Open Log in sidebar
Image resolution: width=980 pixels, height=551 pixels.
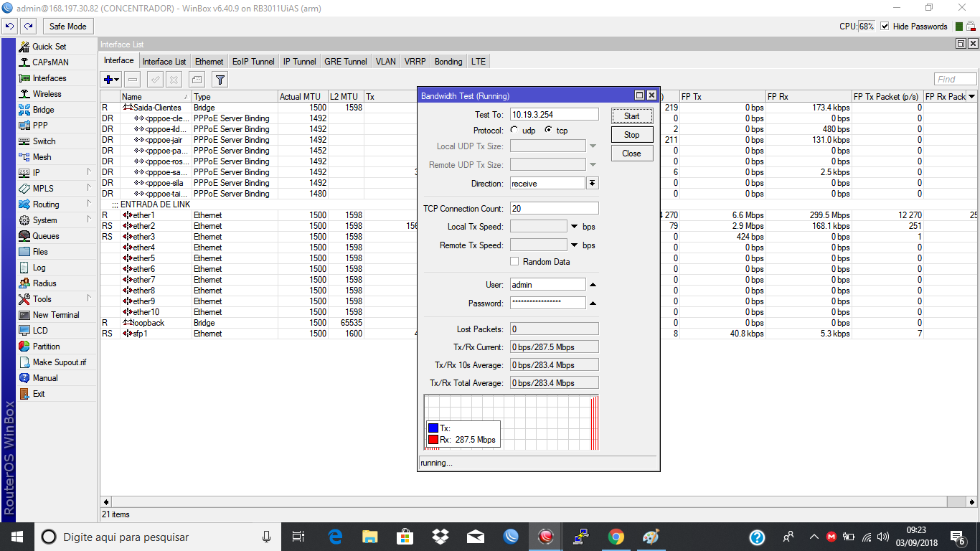coord(39,267)
